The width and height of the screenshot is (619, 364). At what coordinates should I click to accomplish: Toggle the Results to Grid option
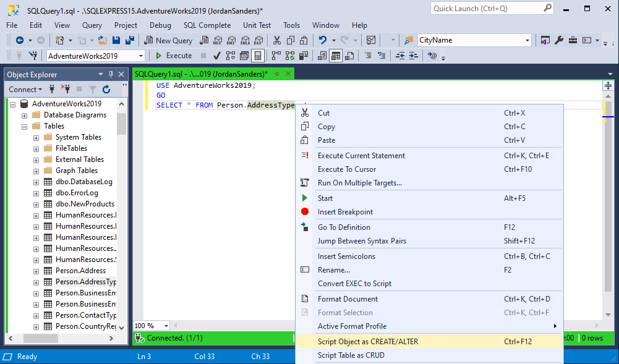click(x=336, y=56)
